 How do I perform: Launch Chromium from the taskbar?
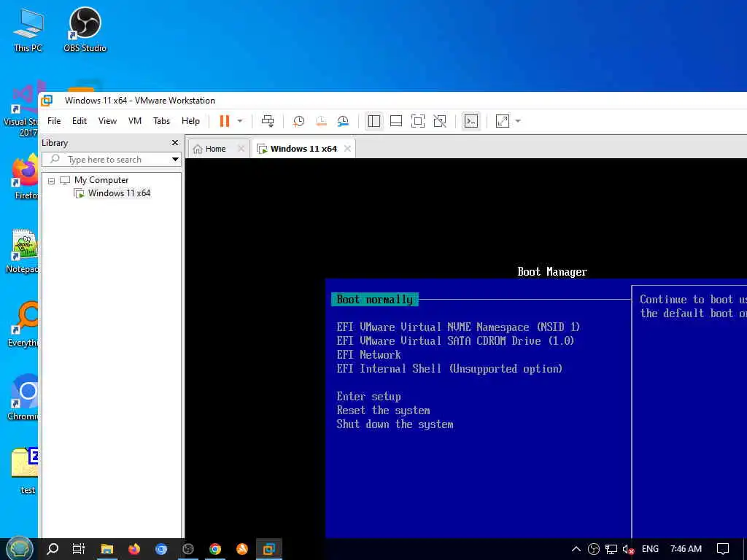(161, 549)
